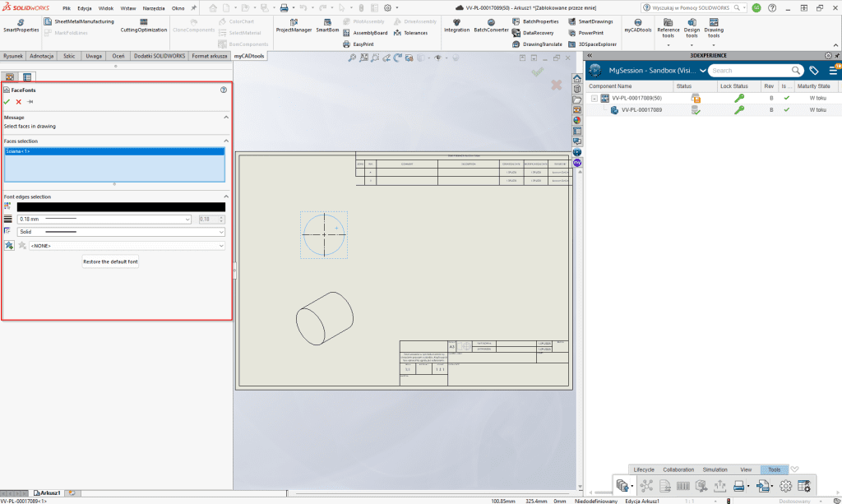Click the black edge color swatch

coord(121,207)
